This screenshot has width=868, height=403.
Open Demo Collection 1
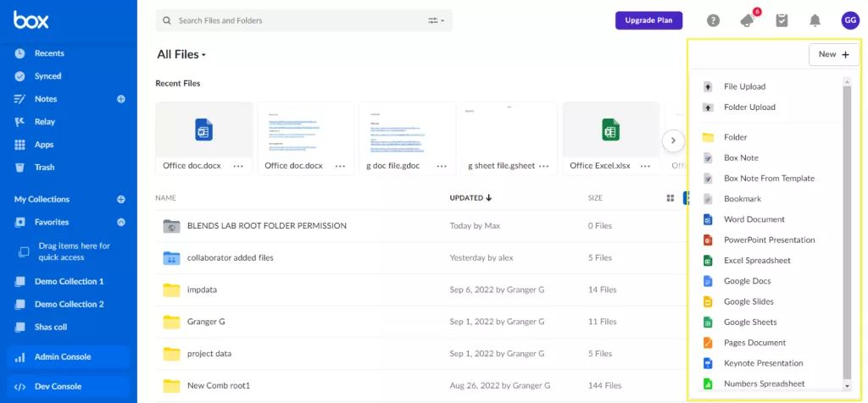69,281
